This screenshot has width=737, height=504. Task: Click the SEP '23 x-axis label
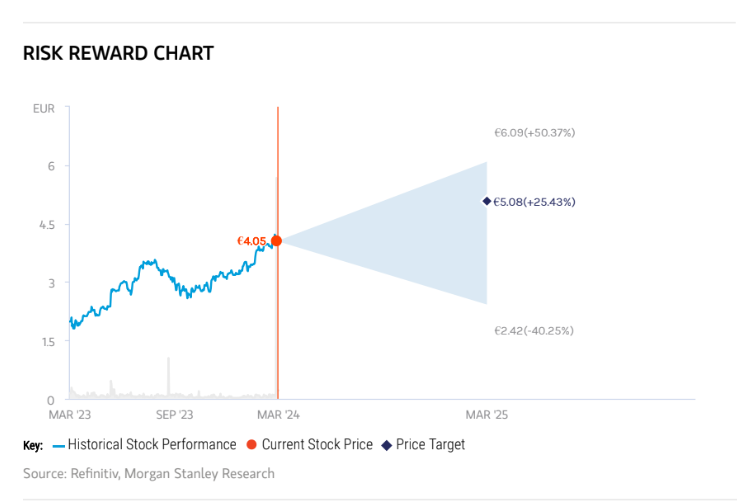(x=175, y=413)
